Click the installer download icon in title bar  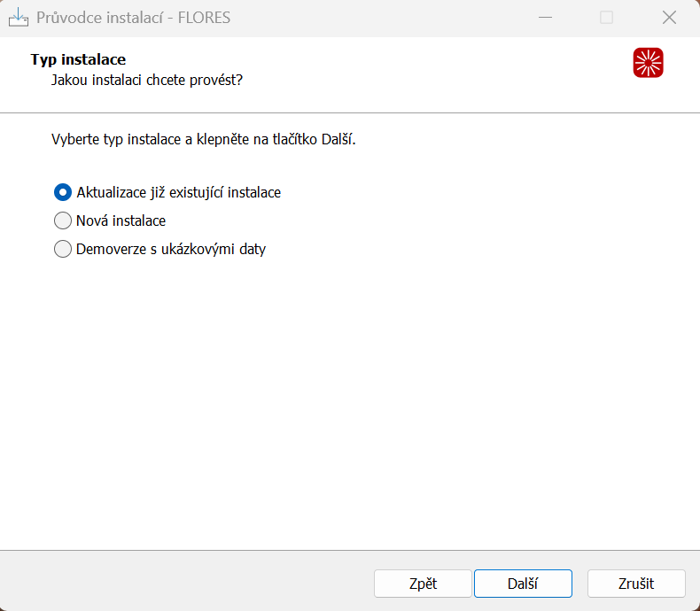tap(19, 18)
